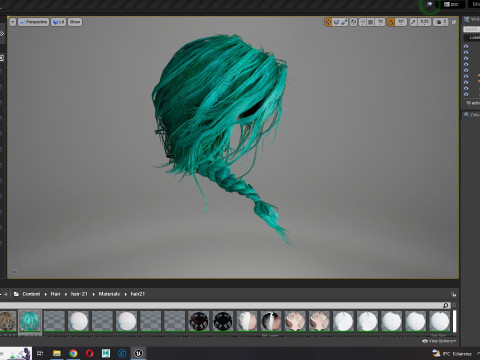Open the blue C app on the taskbar
Viewport: 480px width, 360px height.
(122, 353)
